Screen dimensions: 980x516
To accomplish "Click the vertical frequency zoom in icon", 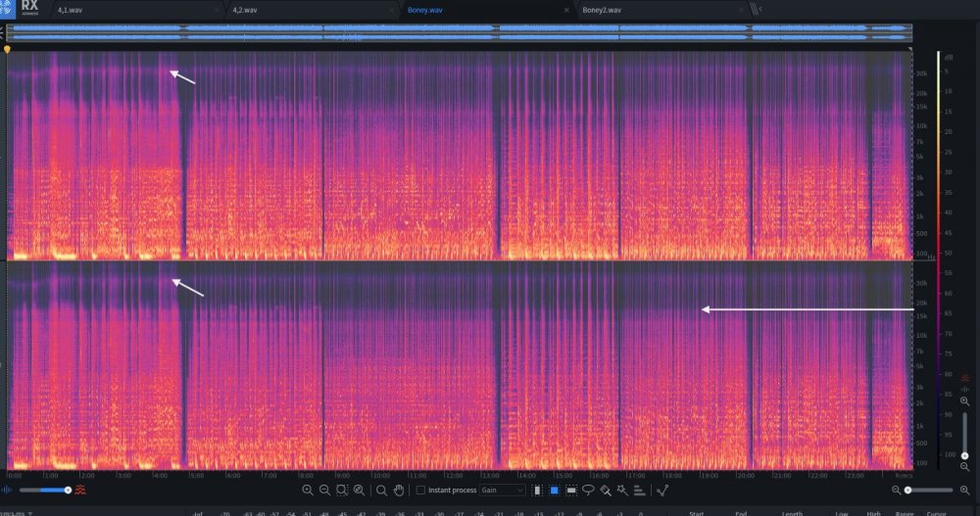I will (965, 401).
